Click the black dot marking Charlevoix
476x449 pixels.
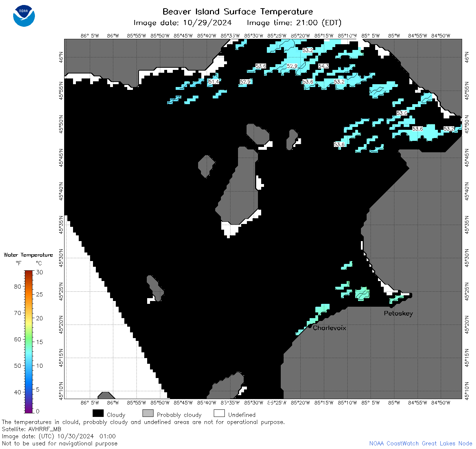coord(310,326)
